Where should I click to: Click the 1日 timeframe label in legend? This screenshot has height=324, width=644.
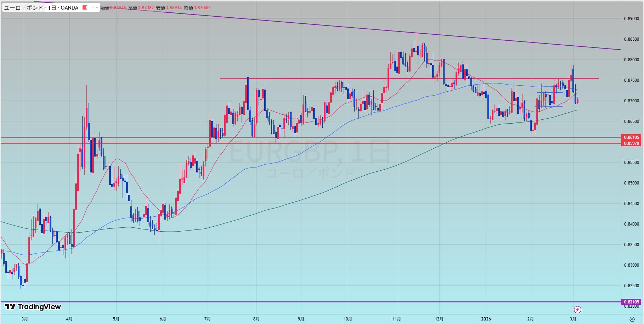point(52,7)
